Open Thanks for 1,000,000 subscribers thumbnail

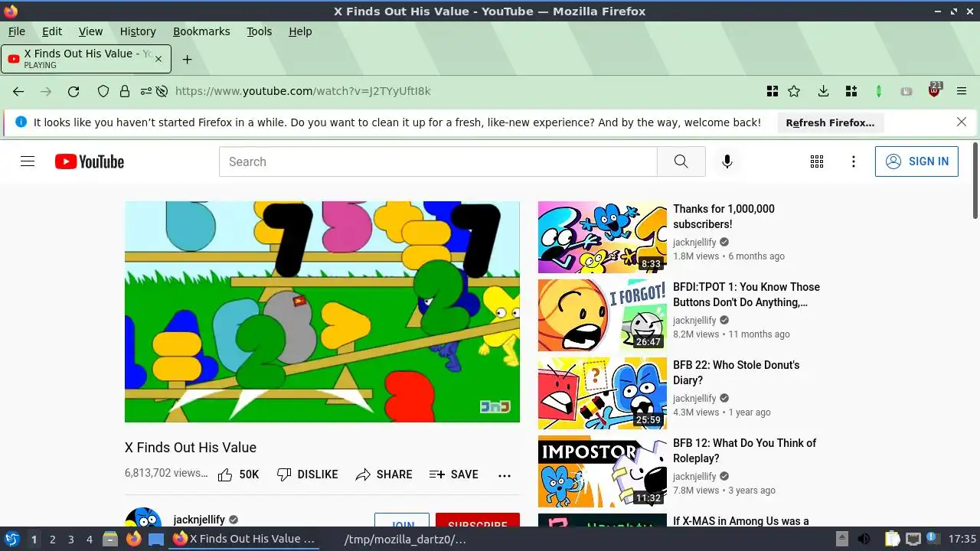603,237
